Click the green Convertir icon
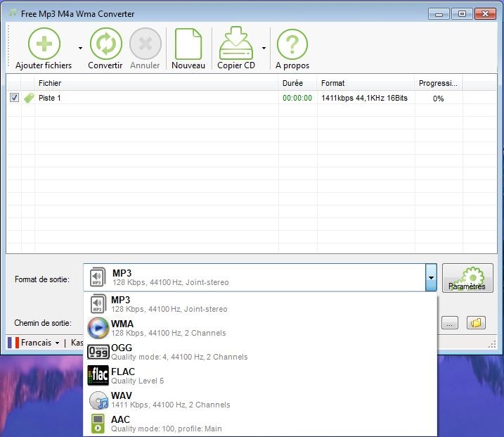Image resolution: width=504 pixels, height=437 pixels. [x=105, y=44]
